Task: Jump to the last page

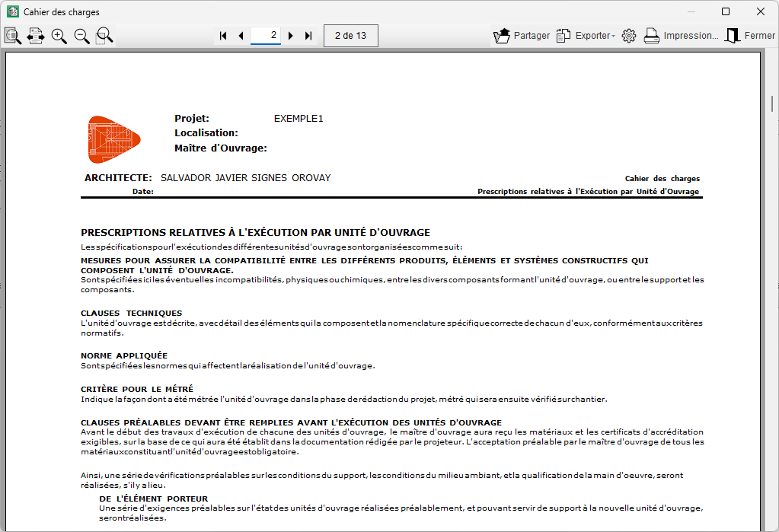Action: (308, 36)
